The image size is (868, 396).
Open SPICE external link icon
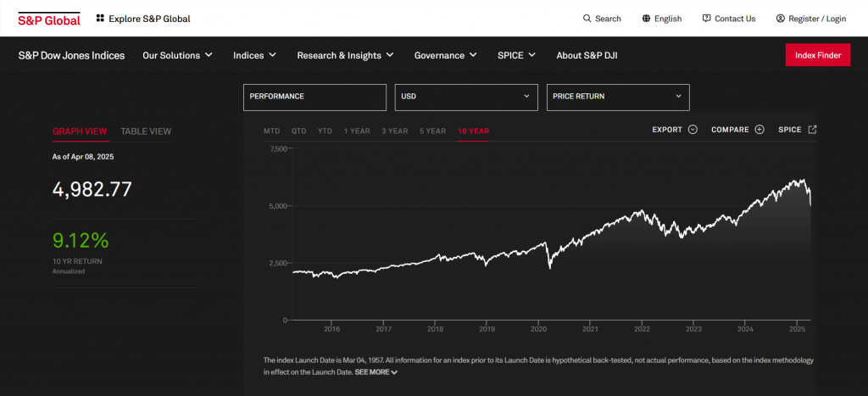[x=812, y=130]
